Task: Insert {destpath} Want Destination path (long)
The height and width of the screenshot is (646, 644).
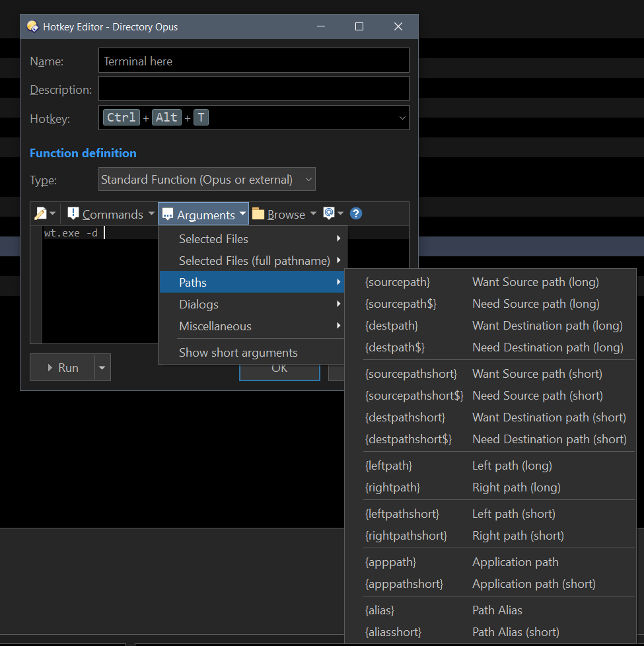Action: tap(490, 326)
